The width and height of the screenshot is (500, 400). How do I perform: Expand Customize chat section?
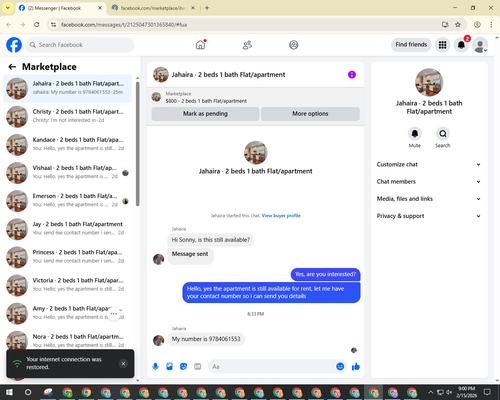click(429, 164)
